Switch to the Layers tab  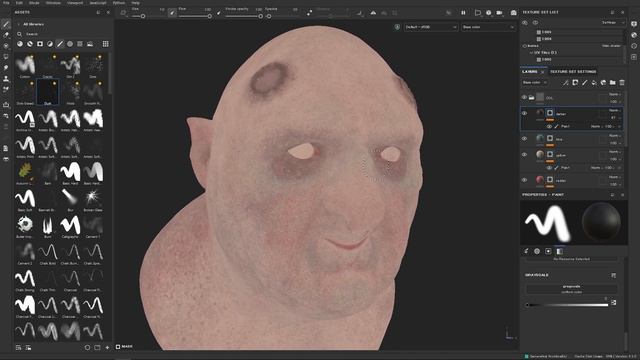pos(530,72)
